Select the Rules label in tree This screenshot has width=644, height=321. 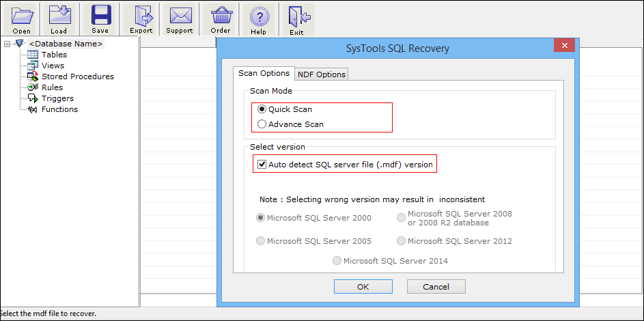click(x=52, y=87)
